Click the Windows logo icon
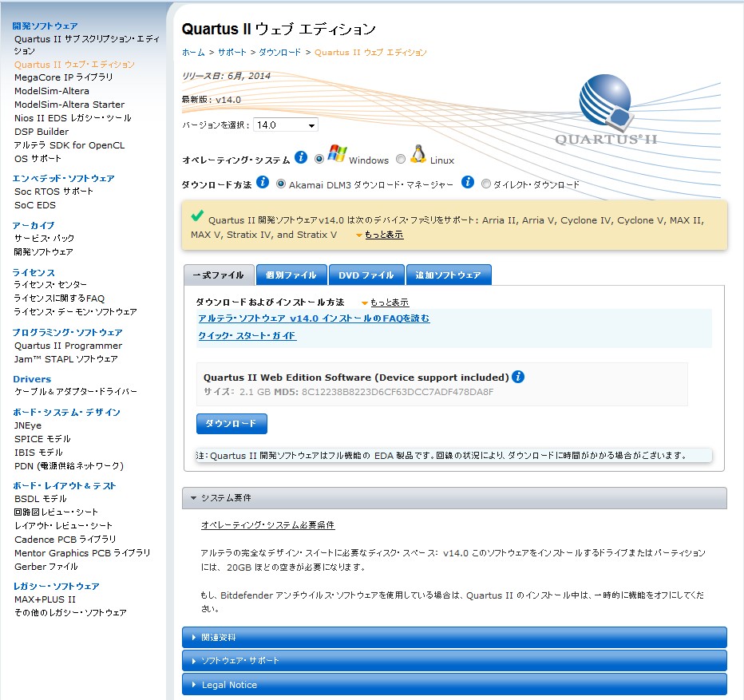The image size is (744, 700). tap(338, 154)
